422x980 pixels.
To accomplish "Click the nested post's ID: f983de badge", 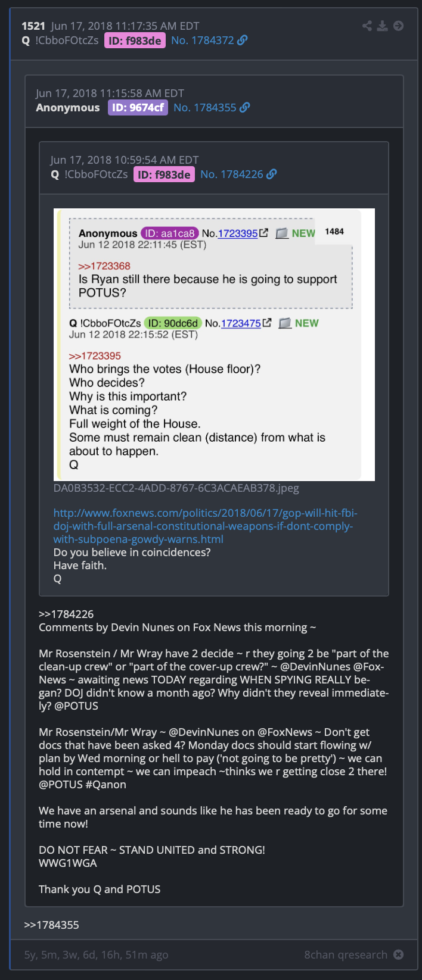I will pyautogui.click(x=164, y=174).
